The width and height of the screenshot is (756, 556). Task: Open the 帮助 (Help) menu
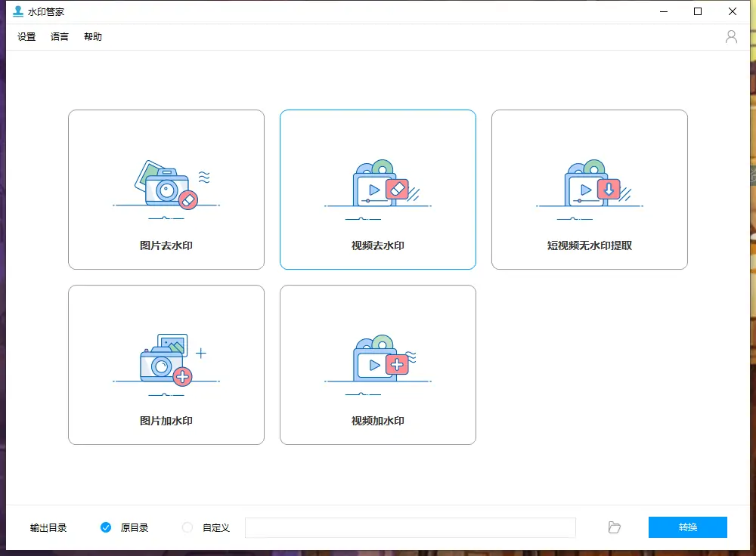(92, 36)
